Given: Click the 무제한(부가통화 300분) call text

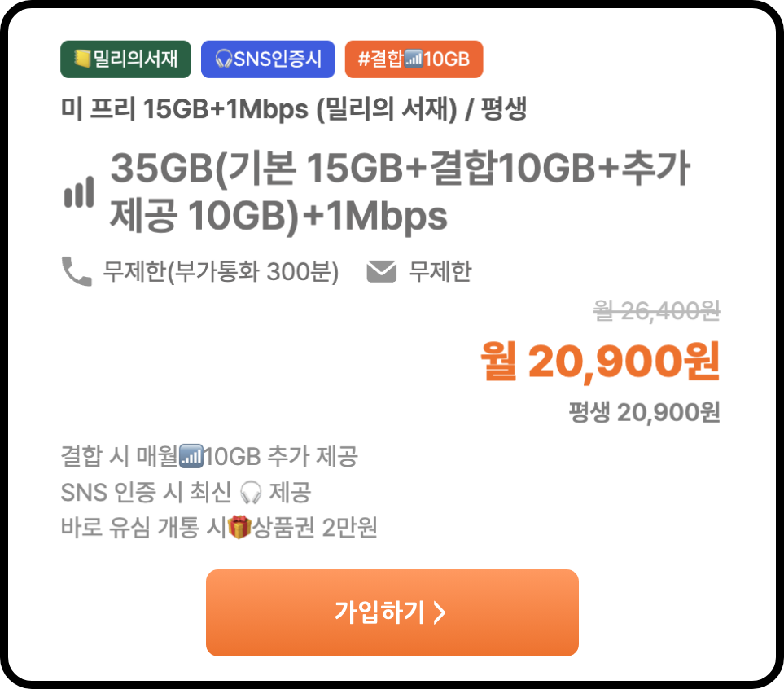Looking at the screenshot, I should click(x=221, y=272).
